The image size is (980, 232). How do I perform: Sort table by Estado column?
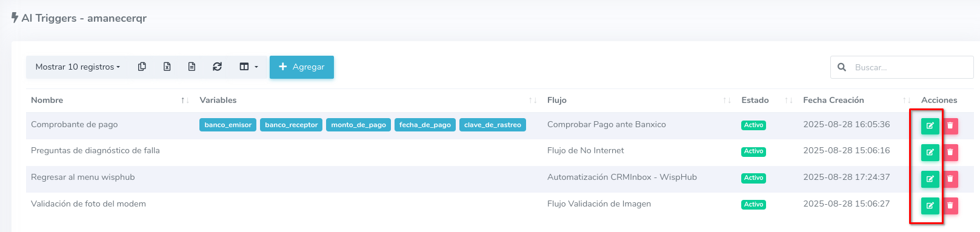(767, 100)
